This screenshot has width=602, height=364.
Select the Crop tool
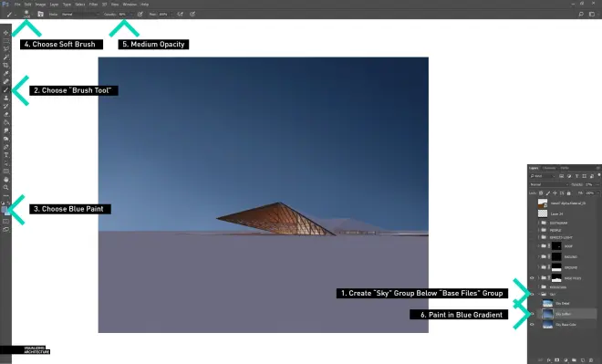click(x=5, y=66)
